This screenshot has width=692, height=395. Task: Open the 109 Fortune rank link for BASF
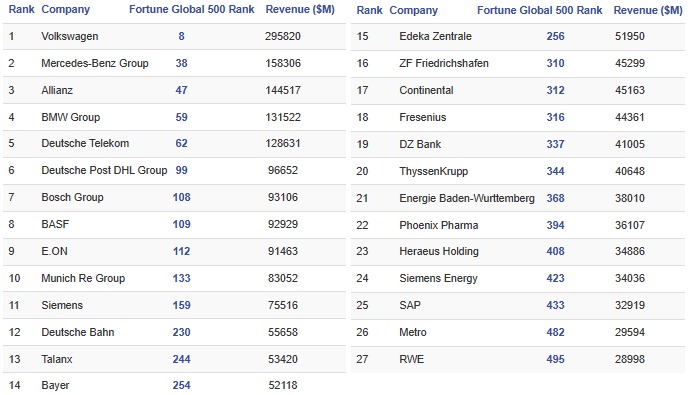click(181, 224)
